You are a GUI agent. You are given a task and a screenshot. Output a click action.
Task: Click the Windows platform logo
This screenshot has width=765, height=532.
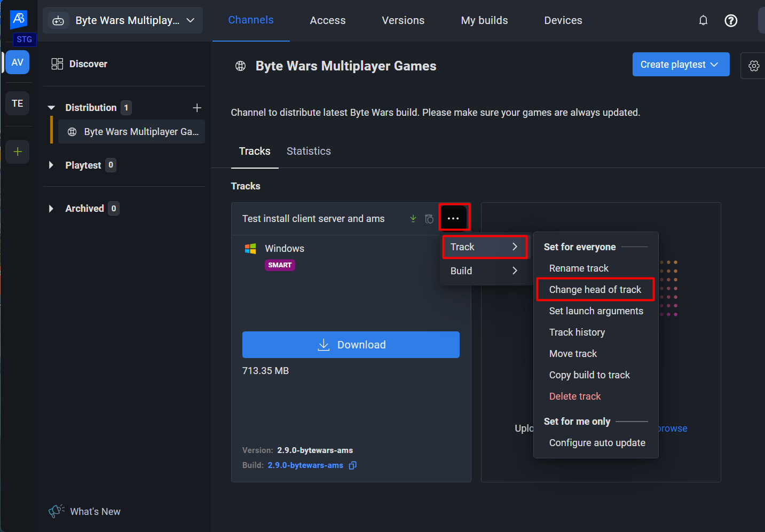click(x=250, y=249)
